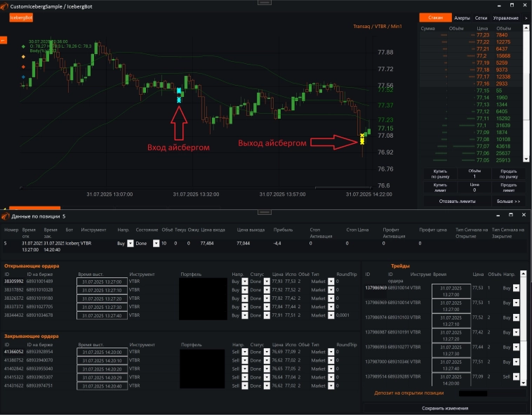The width and height of the screenshot is (532, 415).
Task: Open the Сетки tab
Action: 481,18
